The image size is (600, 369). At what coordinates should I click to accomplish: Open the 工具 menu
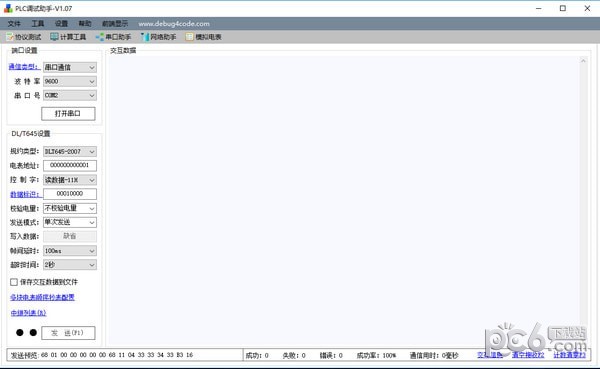tap(38, 24)
